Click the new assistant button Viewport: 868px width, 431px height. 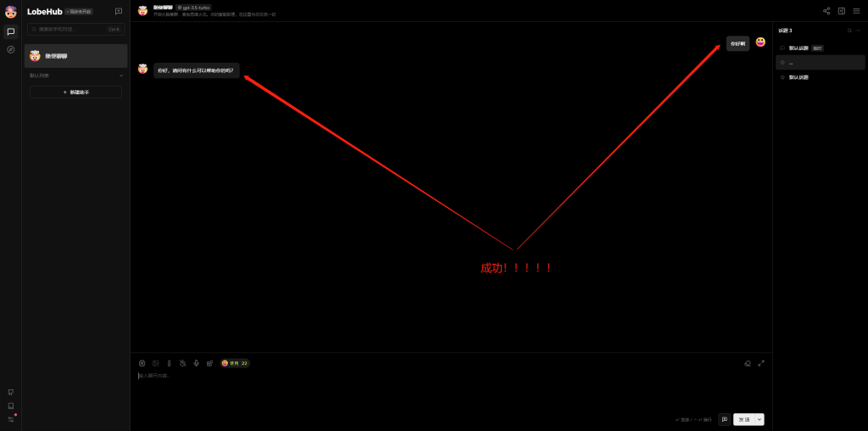75,92
